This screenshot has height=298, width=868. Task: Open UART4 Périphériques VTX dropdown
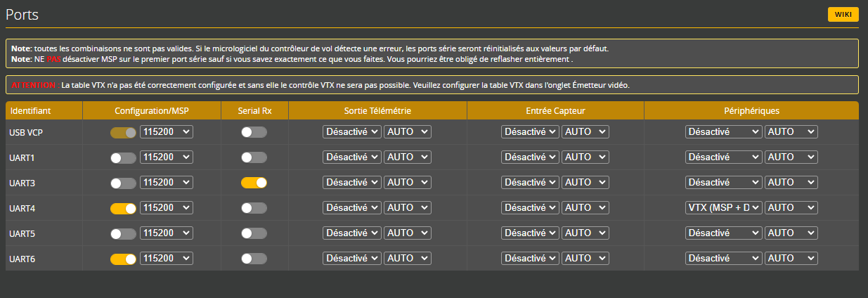coord(723,208)
